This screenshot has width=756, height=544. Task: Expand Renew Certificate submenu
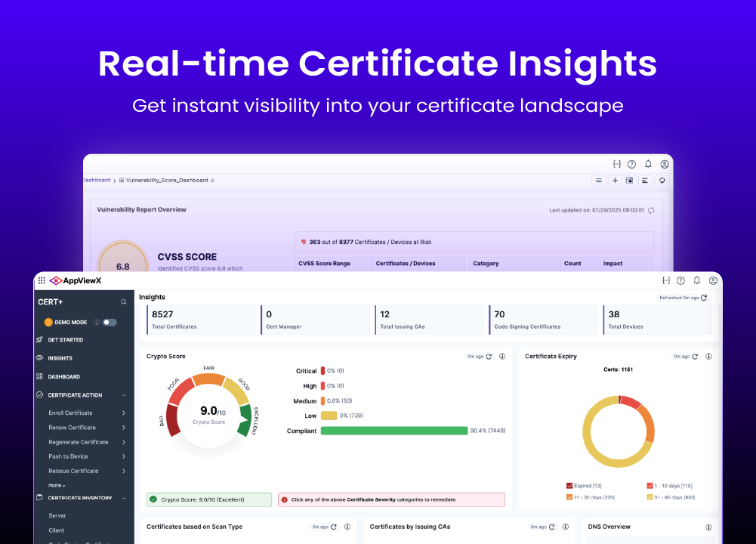[x=124, y=428]
